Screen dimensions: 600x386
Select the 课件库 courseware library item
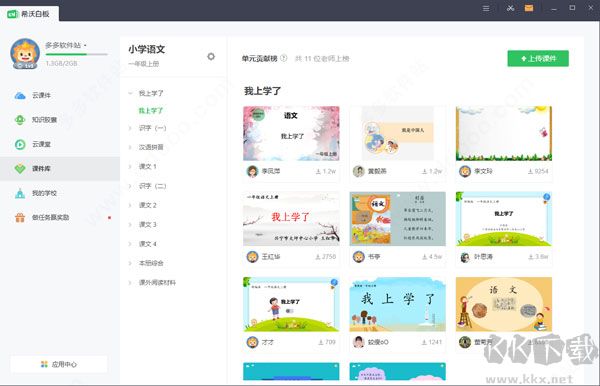click(x=60, y=168)
